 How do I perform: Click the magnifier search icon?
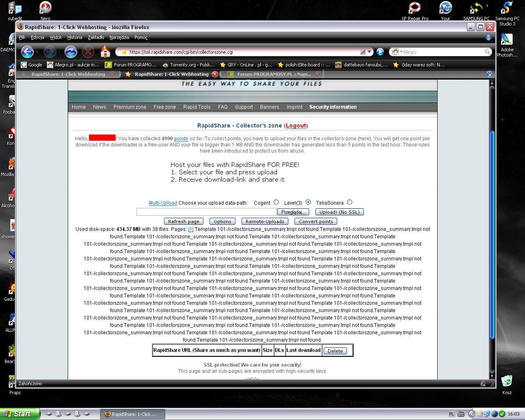coord(487,52)
